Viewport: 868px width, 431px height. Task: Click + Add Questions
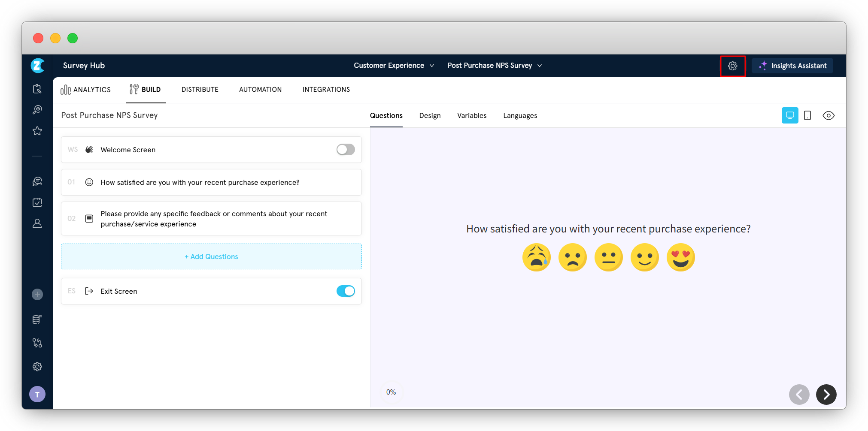point(211,256)
